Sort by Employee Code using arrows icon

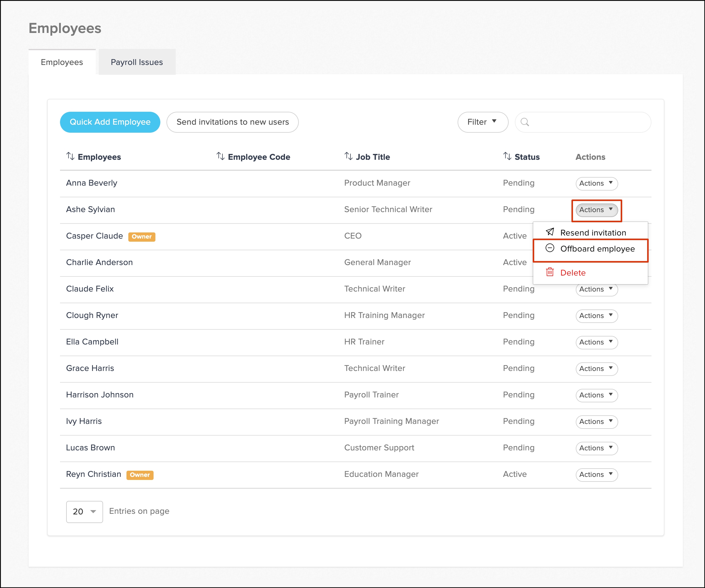(x=220, y=156)
